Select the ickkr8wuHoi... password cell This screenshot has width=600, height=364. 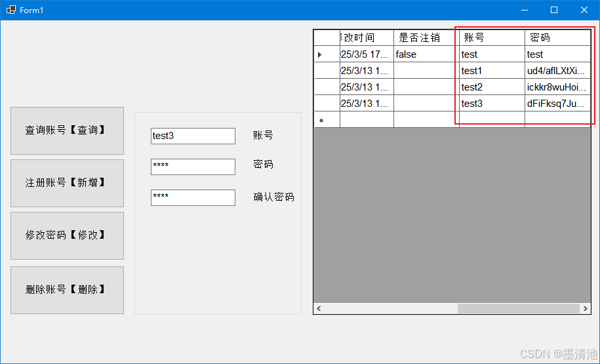557,87
